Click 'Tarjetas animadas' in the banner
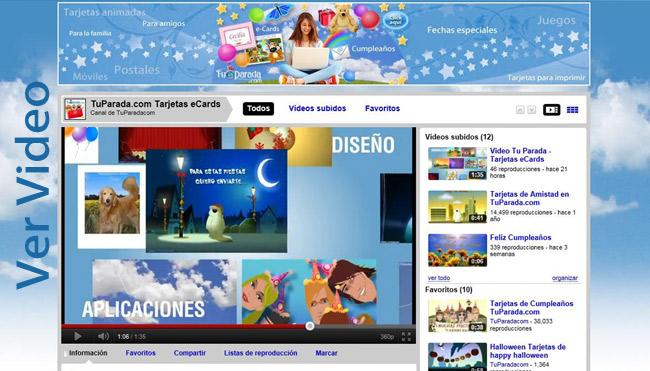This screenshot has width=650, height=371. pyautogui.click(x=104, y=12)
